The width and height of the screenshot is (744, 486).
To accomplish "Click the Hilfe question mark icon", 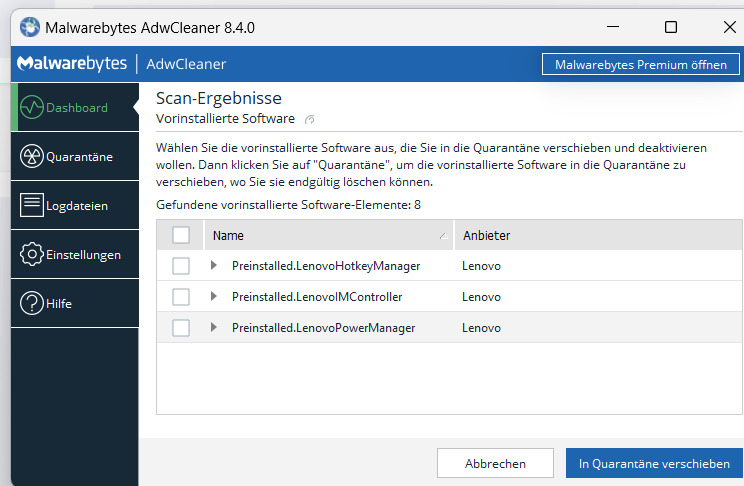I will coord(32,303).
